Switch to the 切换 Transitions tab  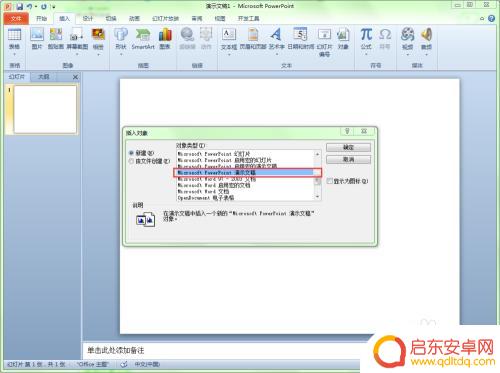coord(111,18)
